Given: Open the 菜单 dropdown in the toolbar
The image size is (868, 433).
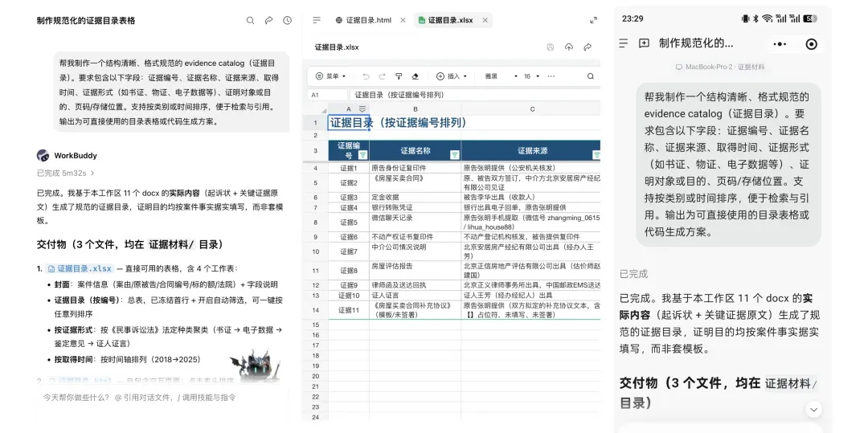Looking at the screenshot, I should pyautogui.click(x=330, y=76).
